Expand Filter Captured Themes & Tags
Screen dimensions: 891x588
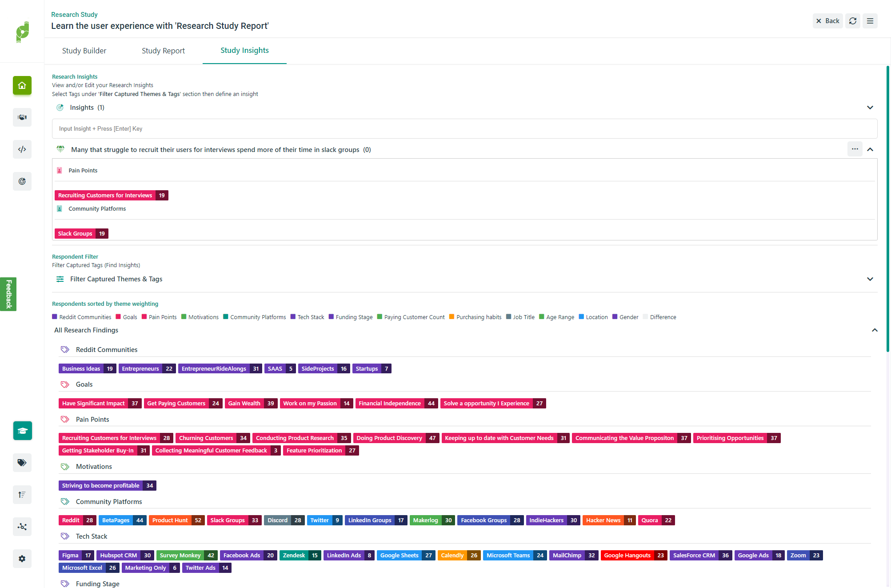(x=870, y=279)
